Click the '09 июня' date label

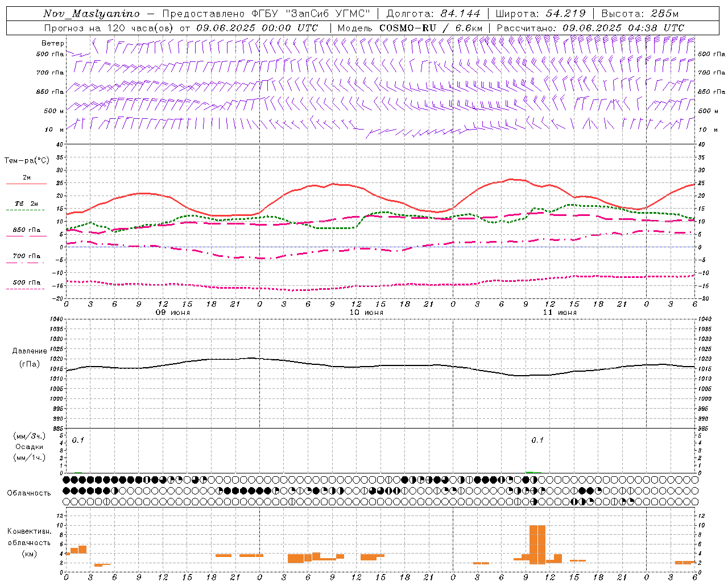point(173,313)
